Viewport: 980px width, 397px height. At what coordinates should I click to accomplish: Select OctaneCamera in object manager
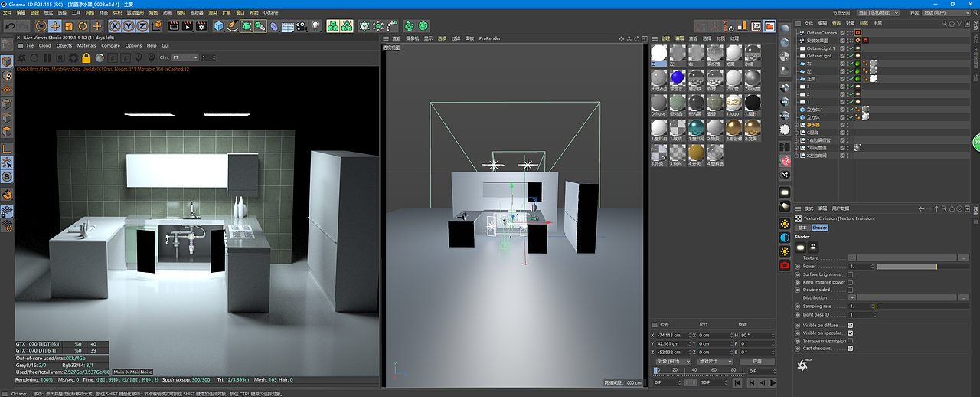coord(822,33)
